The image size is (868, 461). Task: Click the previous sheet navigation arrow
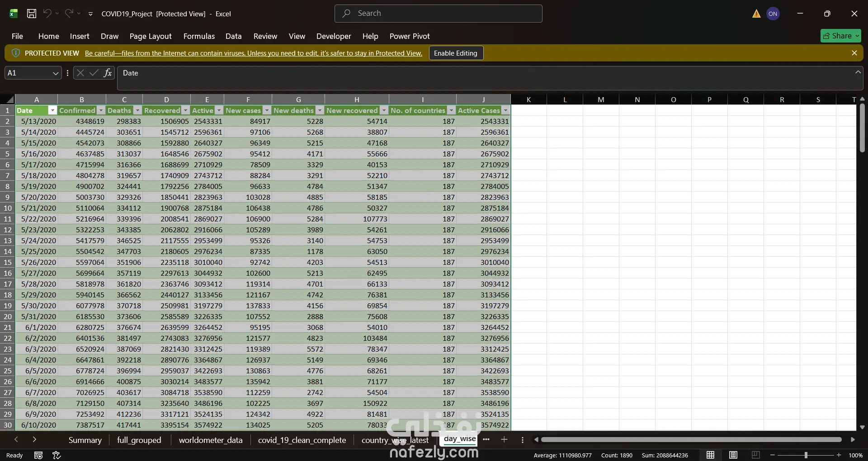tap(16, 439)
